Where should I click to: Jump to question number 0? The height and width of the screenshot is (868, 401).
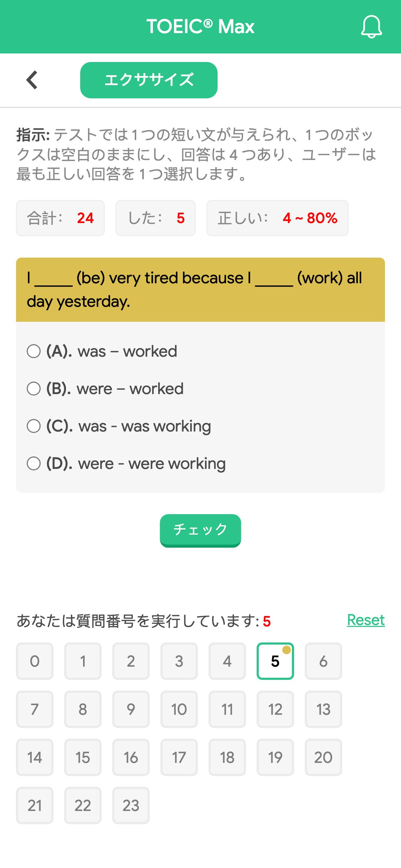click(x=35, y=661)
